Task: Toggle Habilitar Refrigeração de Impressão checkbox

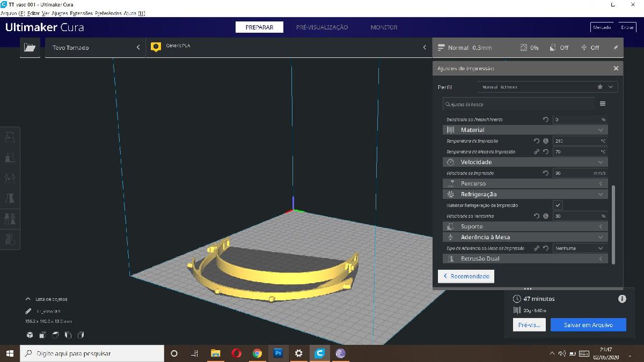Action: click(558, 205)
